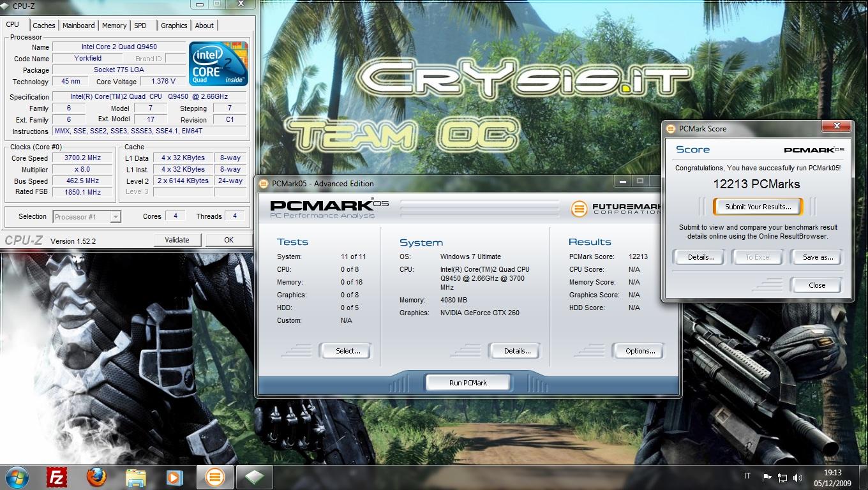Switch to the Graphics tab in CPU-Z

pos(174,26)
